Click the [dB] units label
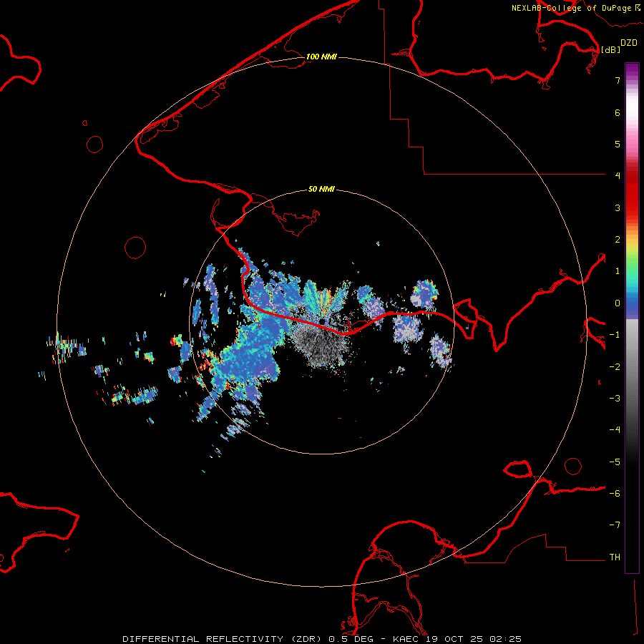644x644 pixels. point(611,49)
